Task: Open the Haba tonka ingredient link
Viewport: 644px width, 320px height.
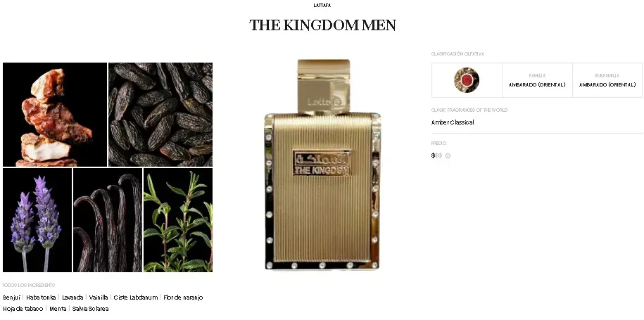Action: pyautogui.click(x=41, y=297)
